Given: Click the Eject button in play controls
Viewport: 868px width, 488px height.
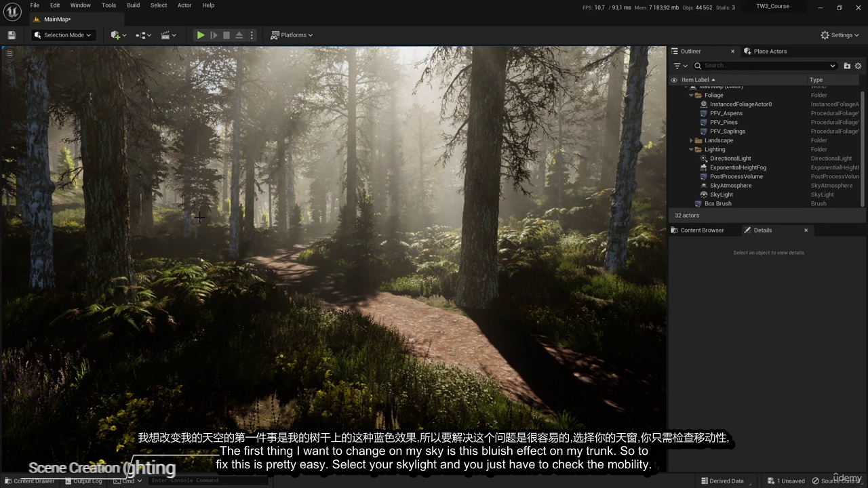Looking at the screenshot, I should [239, 35].
